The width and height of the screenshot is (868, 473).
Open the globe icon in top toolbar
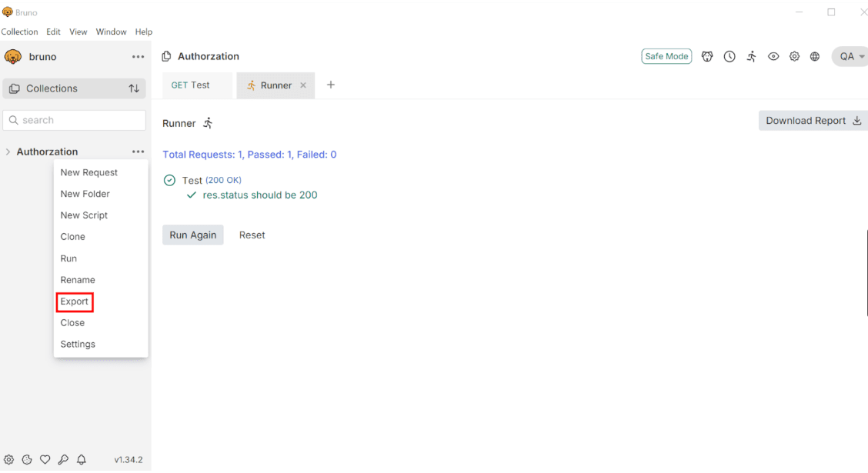tap(815, 56)
